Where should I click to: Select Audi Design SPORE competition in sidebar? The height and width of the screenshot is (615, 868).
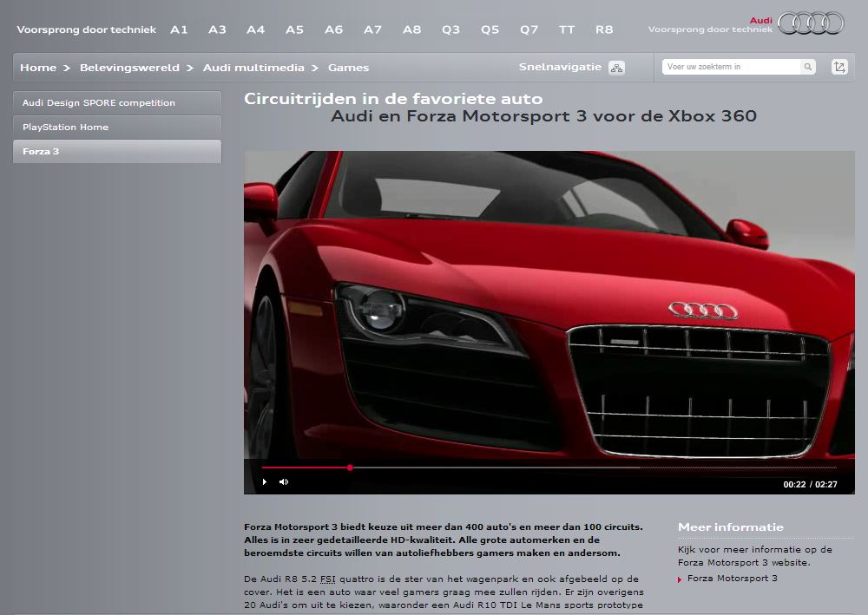pos(117,103)
